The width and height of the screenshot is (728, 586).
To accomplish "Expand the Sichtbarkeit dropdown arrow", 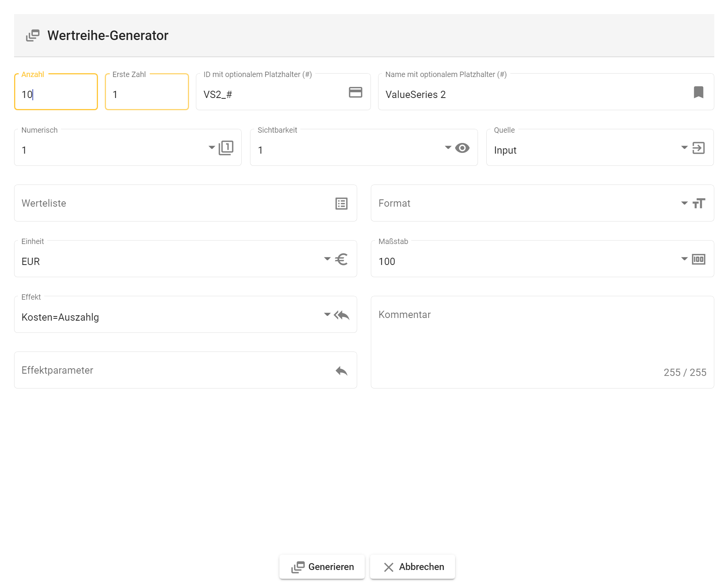I will point(448,148).
